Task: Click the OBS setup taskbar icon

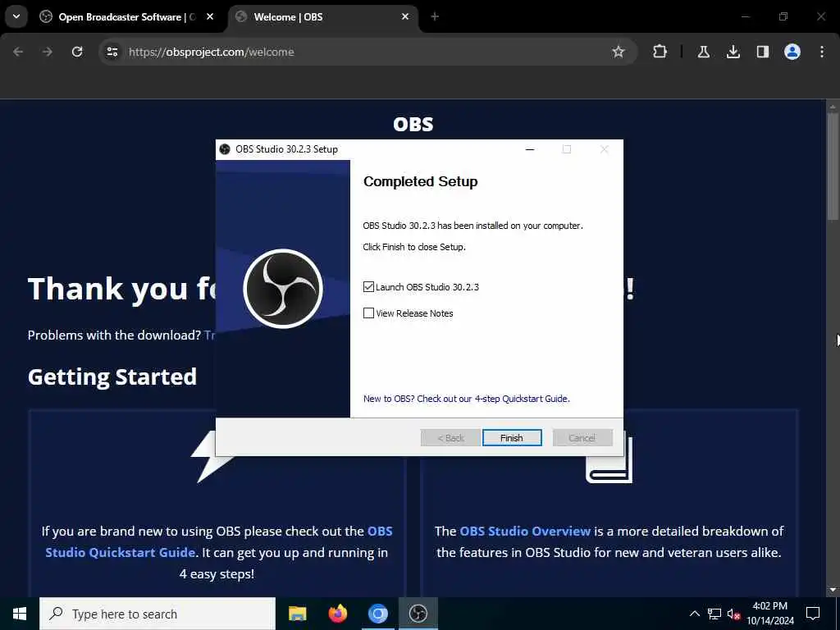Action: pos(418,614)
